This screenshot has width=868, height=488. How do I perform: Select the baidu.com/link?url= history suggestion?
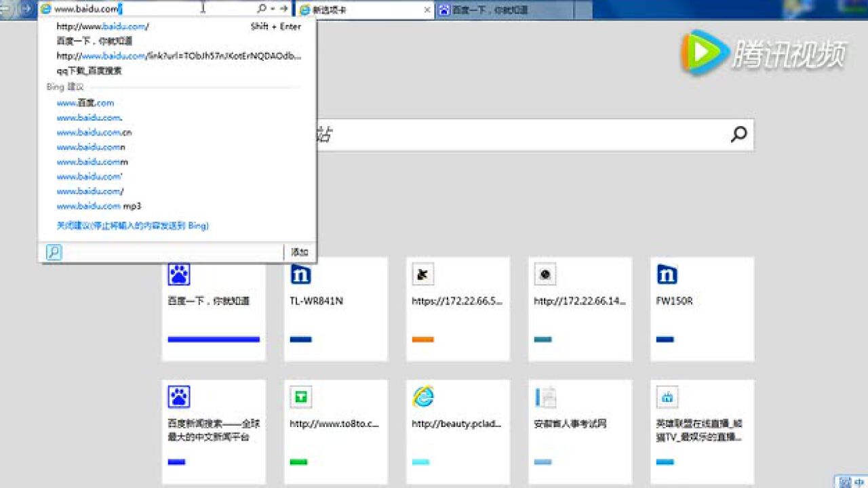coord(178,56)
